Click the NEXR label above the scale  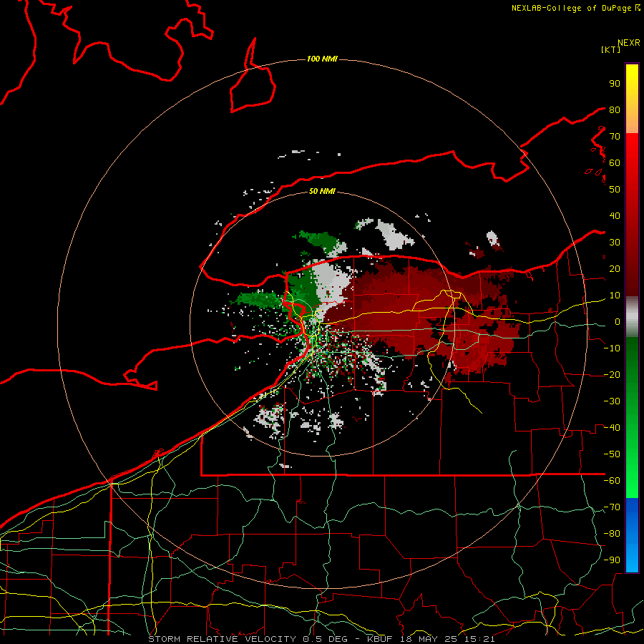point(628,43)
